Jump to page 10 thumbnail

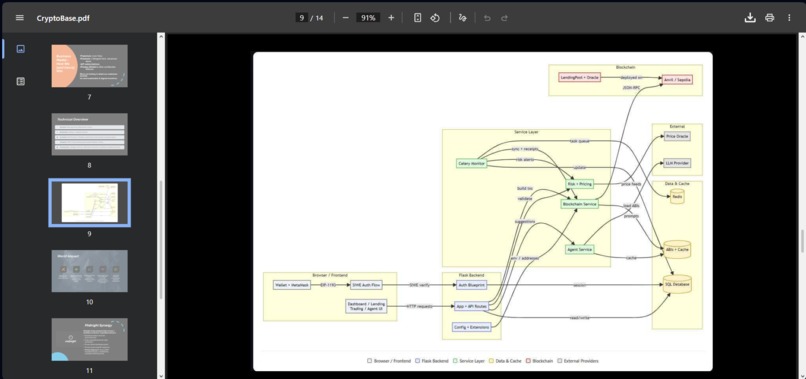89,271
